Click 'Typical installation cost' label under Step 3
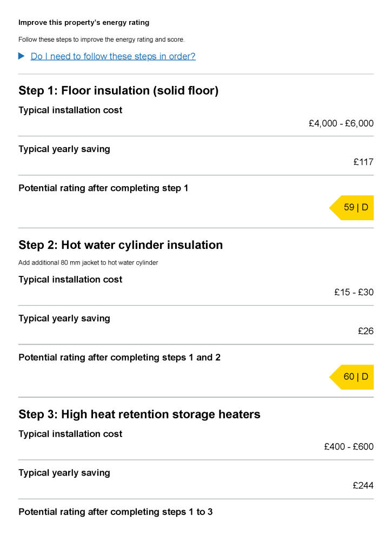The image size is (392, 554). pos(70,434)
